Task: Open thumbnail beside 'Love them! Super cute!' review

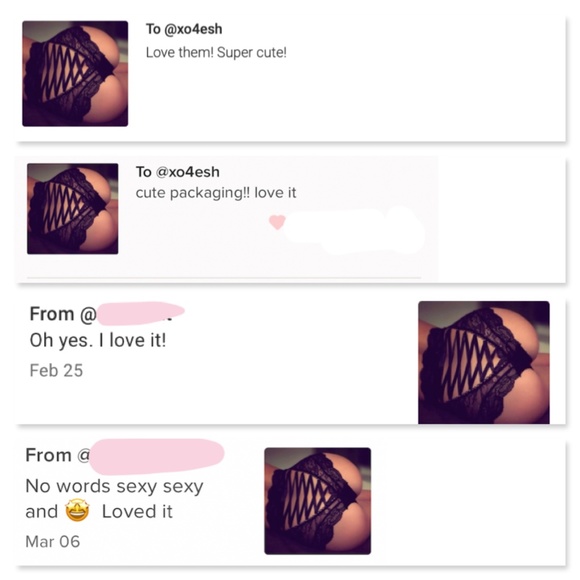Action: point(75,74)
